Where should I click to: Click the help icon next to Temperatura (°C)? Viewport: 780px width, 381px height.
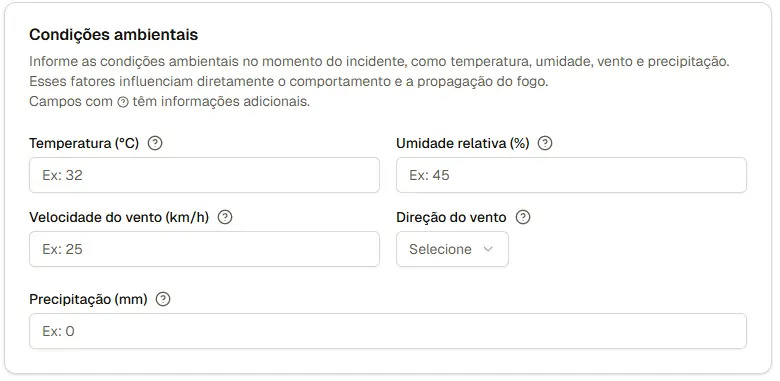click(x=156, y=143)
